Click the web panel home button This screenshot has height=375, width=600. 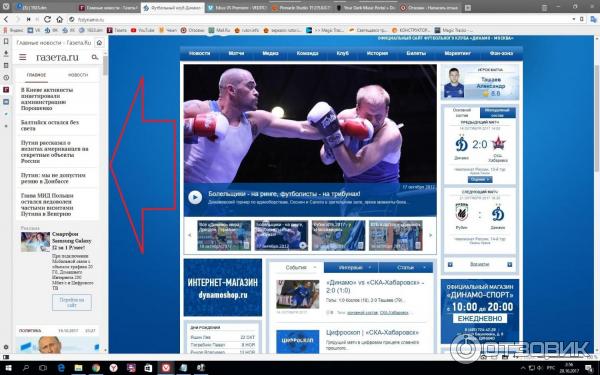click(x=99, y=42)
